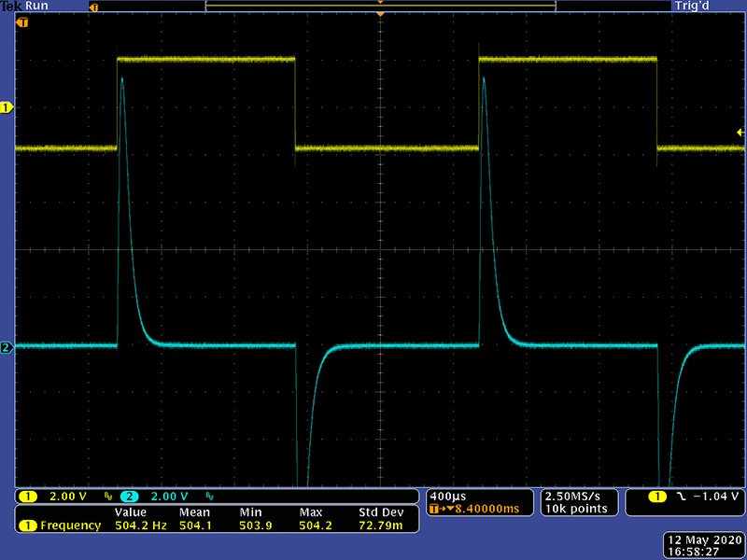Click the trigger level arrow on right edge
The width and height of the screenshot is (747, 560).
point(740,133)
